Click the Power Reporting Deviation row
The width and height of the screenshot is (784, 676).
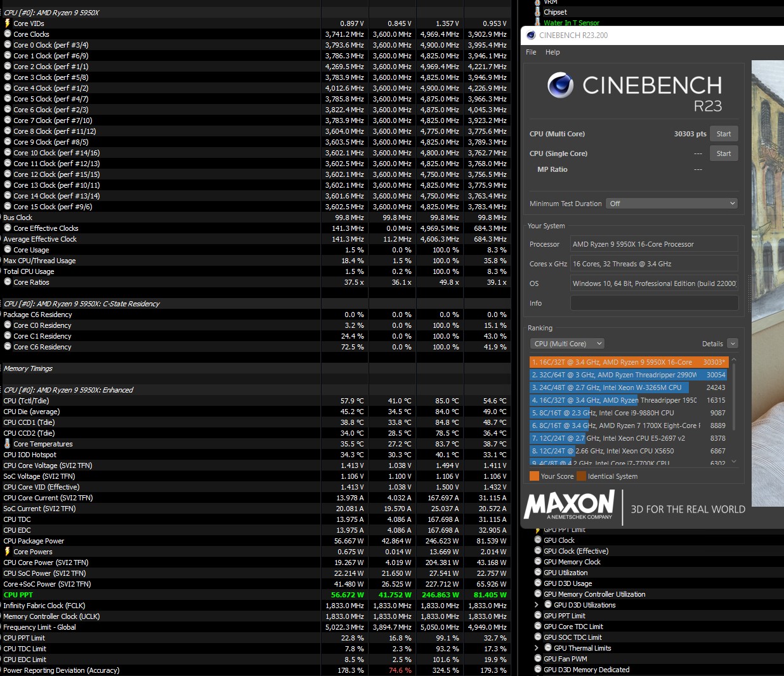click(x=255, y=670)
